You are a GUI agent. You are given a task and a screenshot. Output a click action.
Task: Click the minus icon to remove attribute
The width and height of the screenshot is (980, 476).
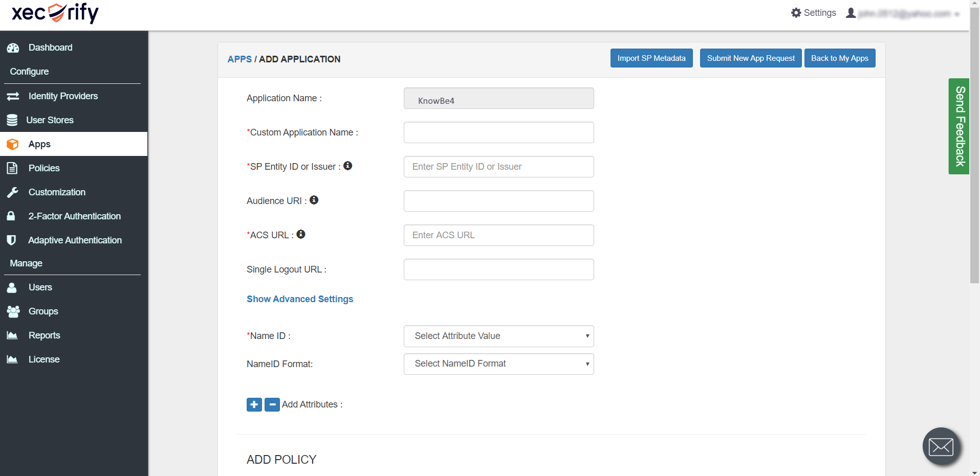tap(272, 404)
